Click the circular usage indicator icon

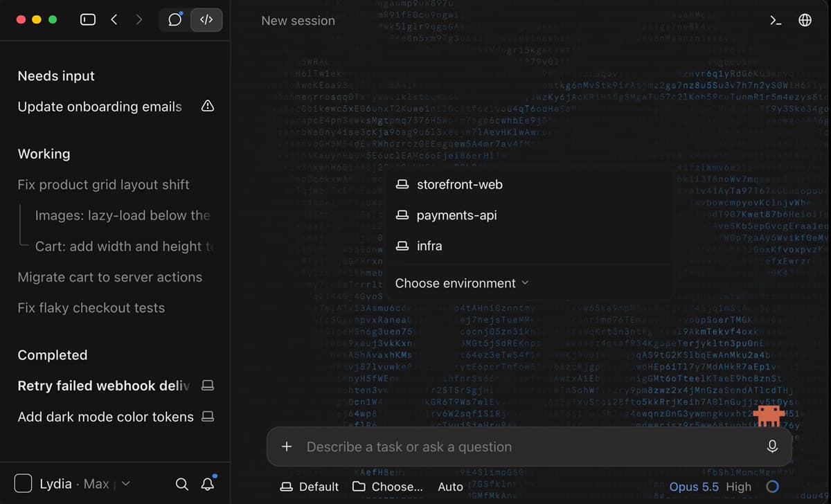(772, 487)
